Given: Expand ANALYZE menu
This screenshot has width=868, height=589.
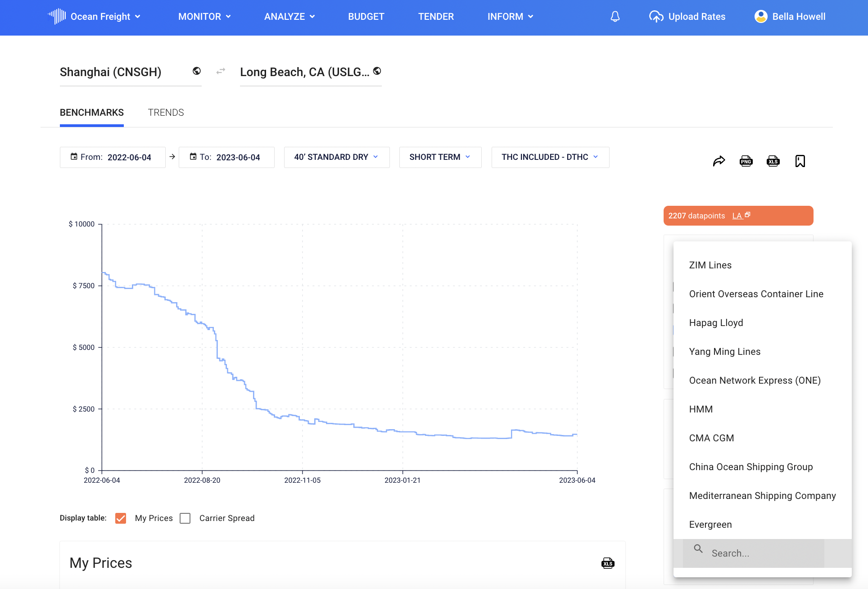Looking at the screenshot, I should [289, 17].
